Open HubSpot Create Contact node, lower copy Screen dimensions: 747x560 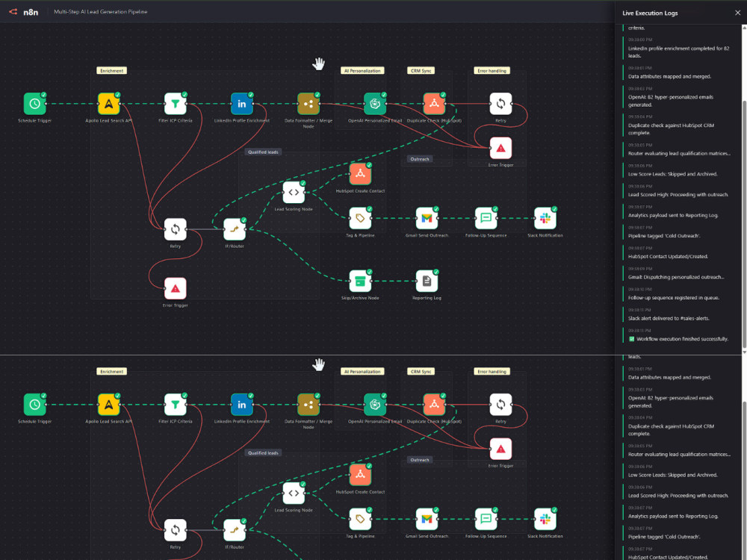coord(360,475)
